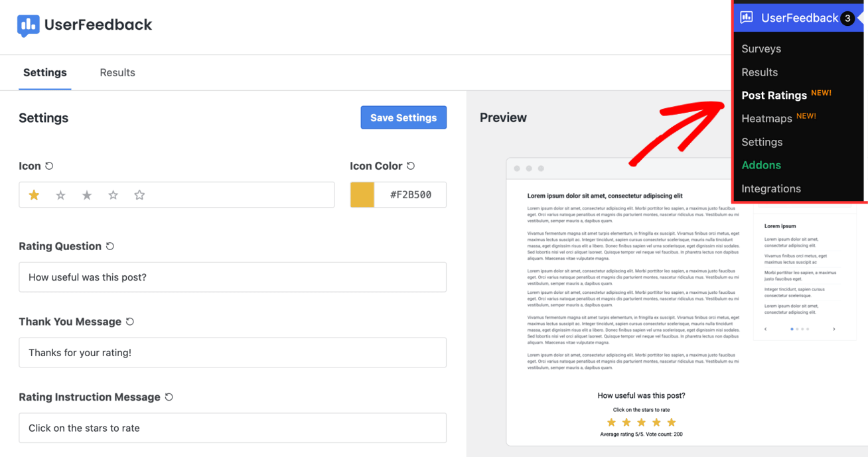Screen dimensions: 868x457
Task: Click the UserFeedback sidebar menu header
Action: point(798,18)
